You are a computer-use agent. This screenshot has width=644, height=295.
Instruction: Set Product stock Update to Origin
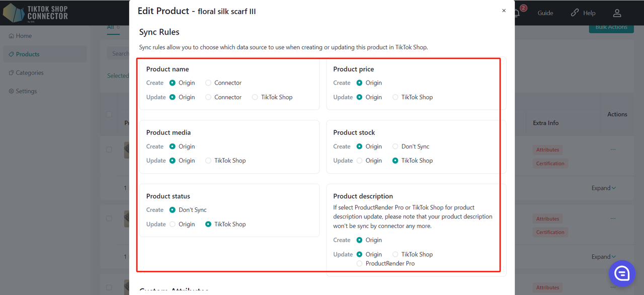[359, 161]
